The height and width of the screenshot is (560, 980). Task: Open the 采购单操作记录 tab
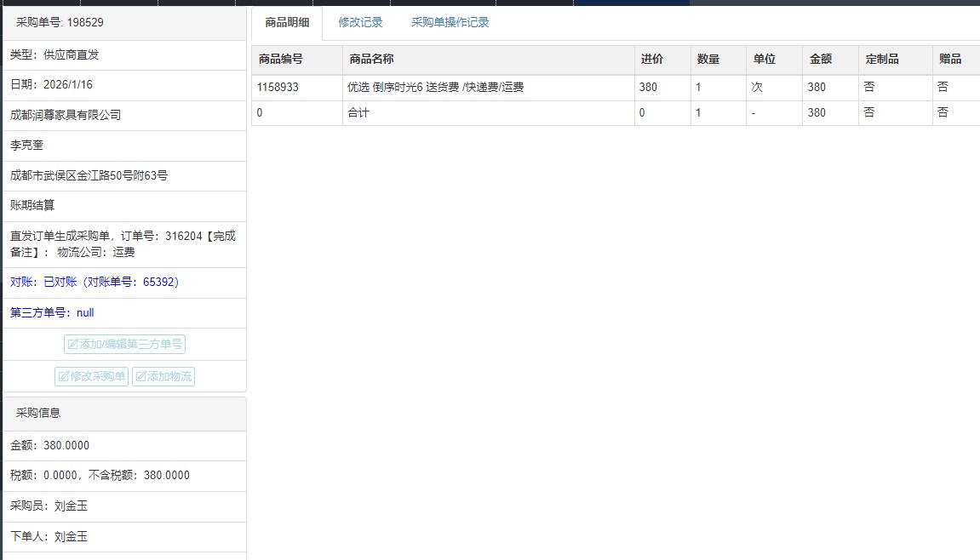(x=450, y=23)
